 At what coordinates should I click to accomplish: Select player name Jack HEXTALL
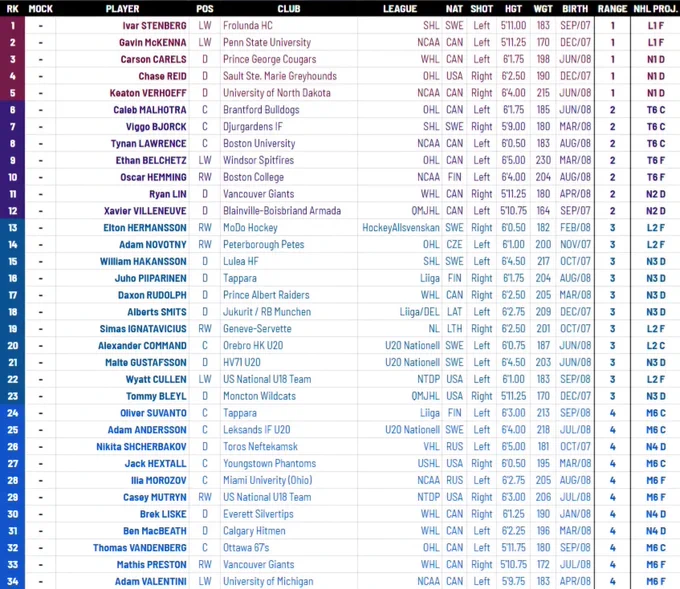(156, 464)
